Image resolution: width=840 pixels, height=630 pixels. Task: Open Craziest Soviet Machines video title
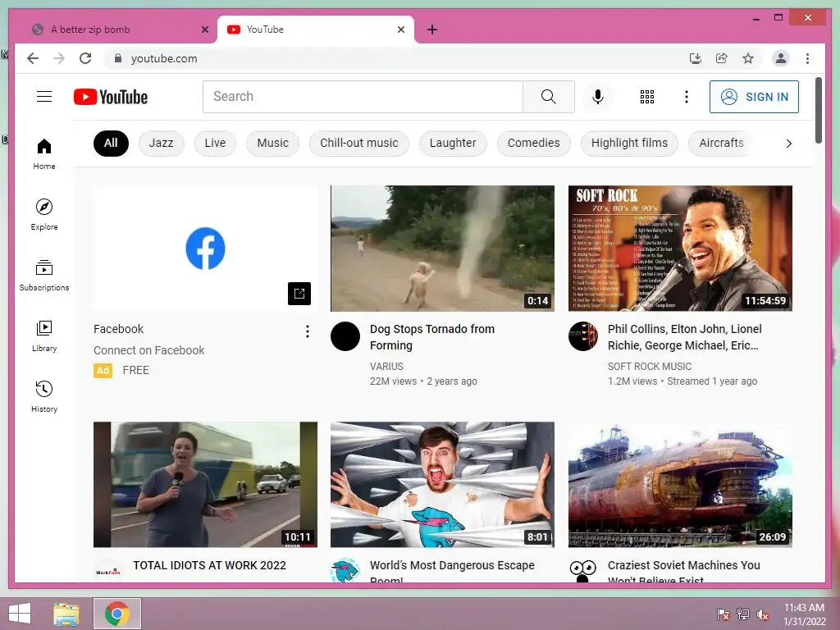click(683, 572)
